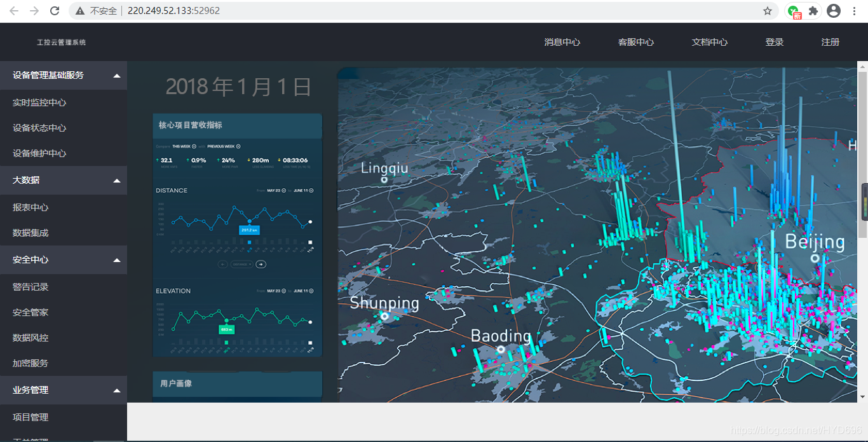Open 项目管理 in the sidebar

click(x=31, y=417)
